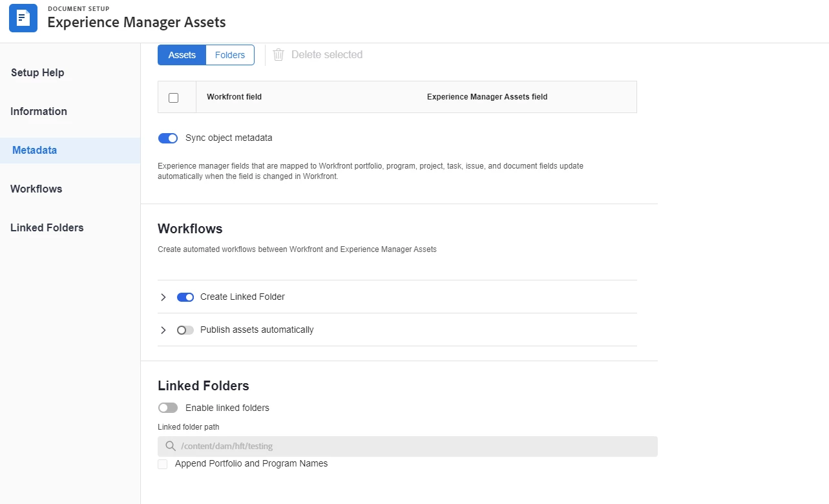Click the Enable linked folders label
Screen dimensions: 829x504
coord(227,408)
